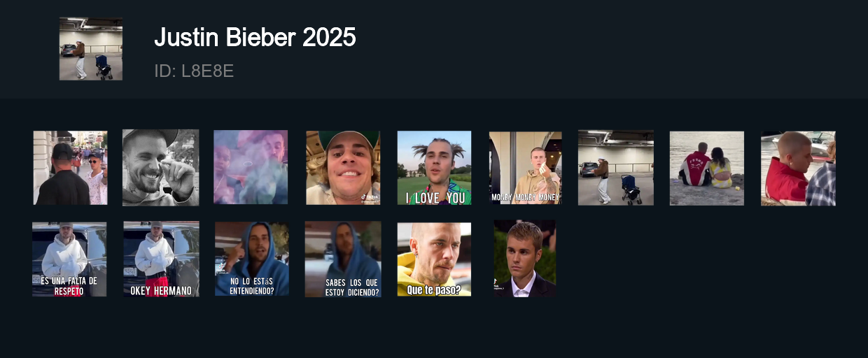Open the purple smoke haze sticker
This screenshot has width=868, height=358.
251,168
